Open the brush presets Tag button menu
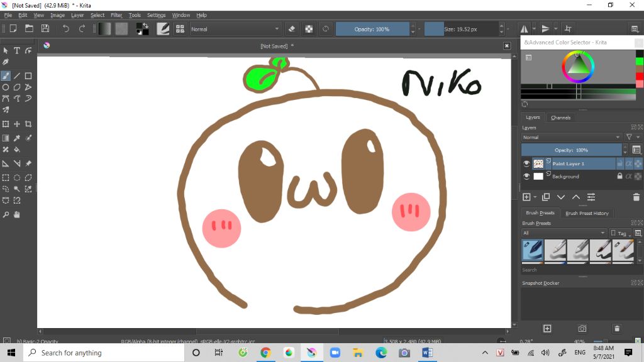 (621, 233)
